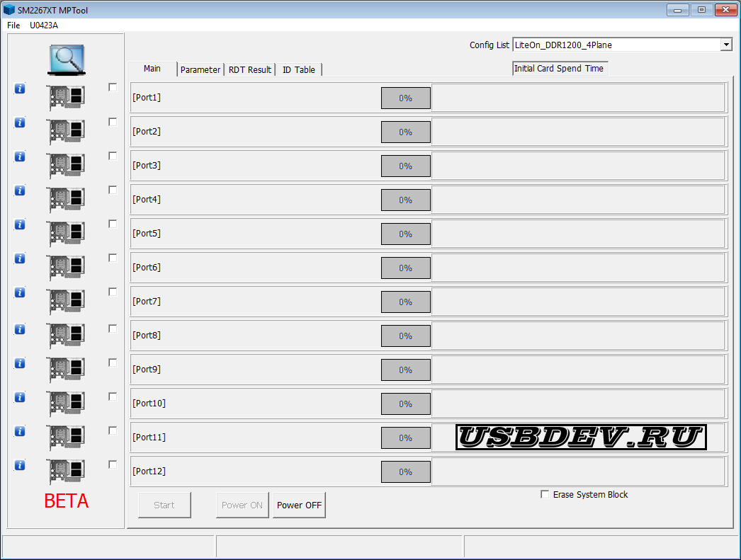
Task: Open info for Port7 device
Action: [x=19, y=292]
